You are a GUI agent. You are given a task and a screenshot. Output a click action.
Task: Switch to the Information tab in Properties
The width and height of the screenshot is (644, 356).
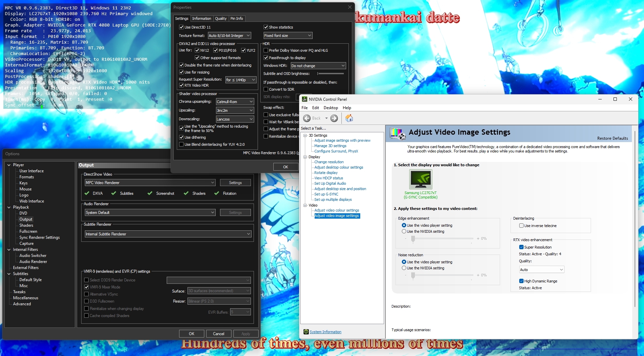coord(202,18)
